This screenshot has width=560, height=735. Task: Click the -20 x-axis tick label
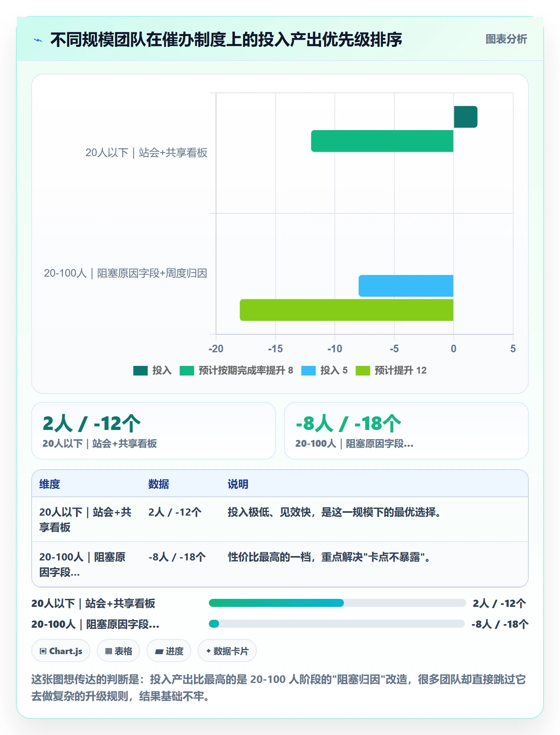coord(216,349)
